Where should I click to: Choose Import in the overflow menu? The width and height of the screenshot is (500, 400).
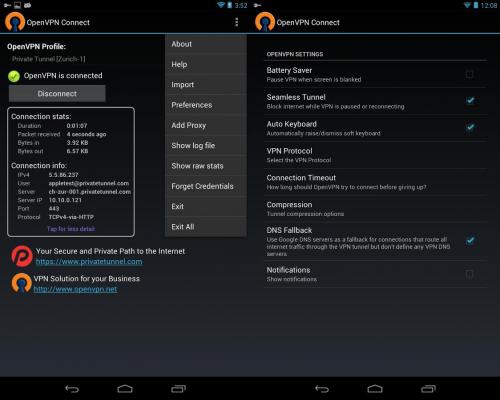[206, 85]
